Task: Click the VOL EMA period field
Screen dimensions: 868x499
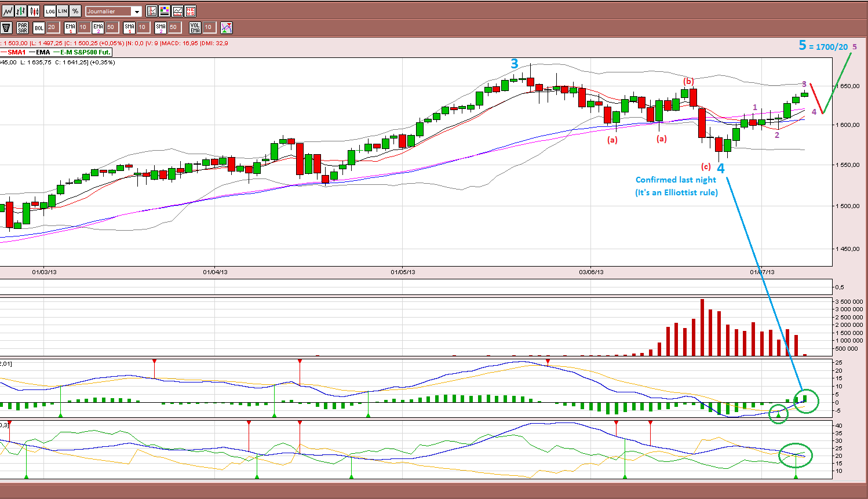Action: pyautogui.click(x=209, y=27)
